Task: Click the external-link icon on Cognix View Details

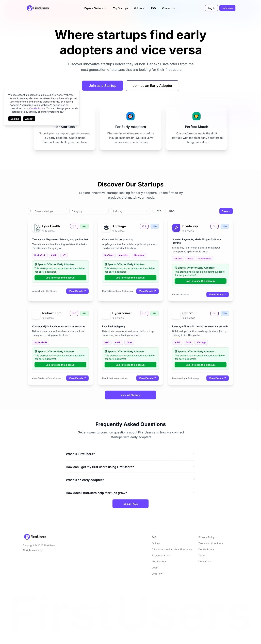Action: click(x=225, y=378)
